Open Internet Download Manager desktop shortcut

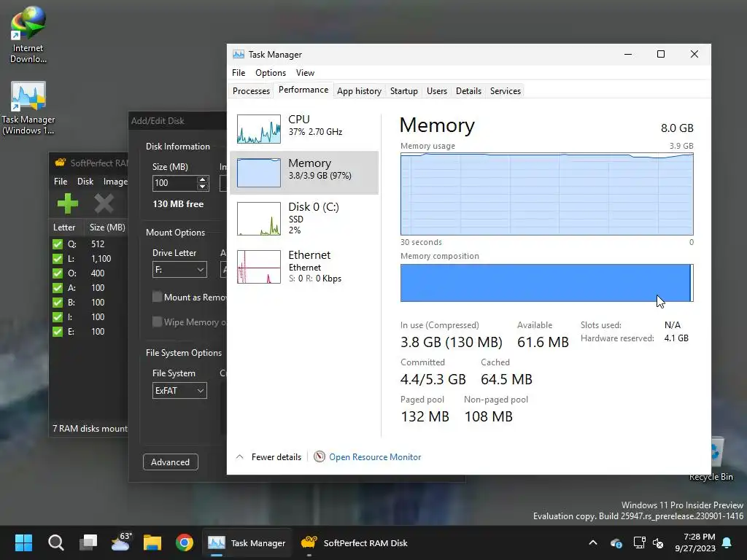pyautogui.click(x=28, y=34)
